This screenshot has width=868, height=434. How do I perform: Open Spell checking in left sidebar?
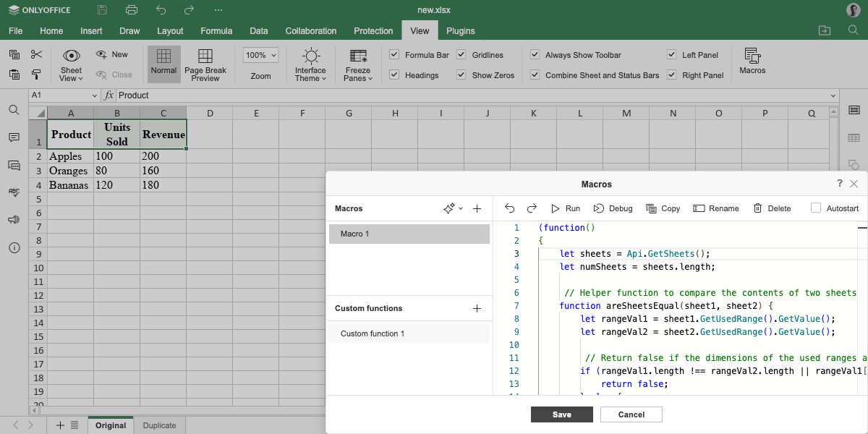click(14, 192)
